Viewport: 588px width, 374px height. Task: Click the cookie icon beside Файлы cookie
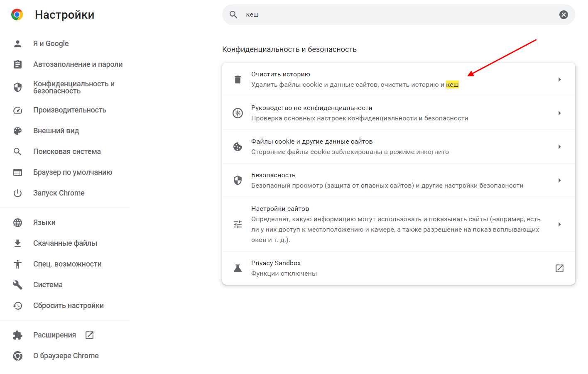(x=237, y=146)
